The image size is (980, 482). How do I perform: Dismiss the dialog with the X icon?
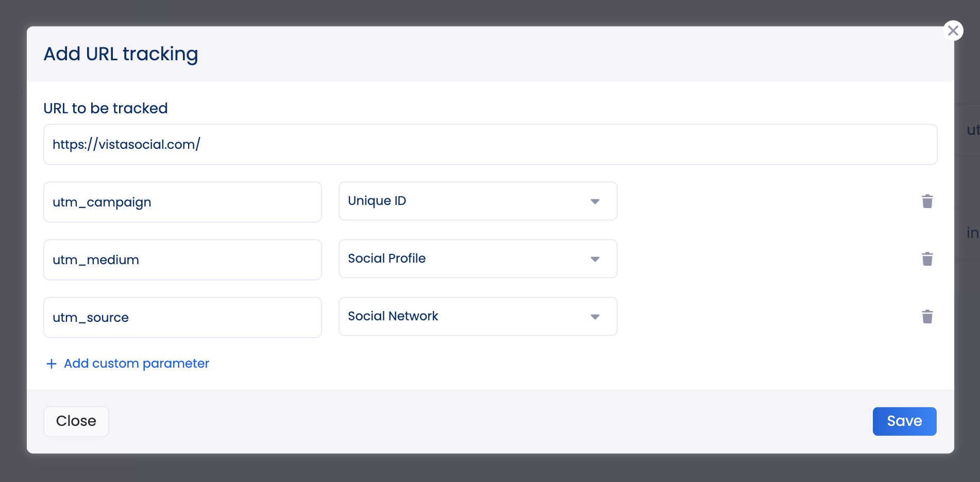(x=953, y=31)
